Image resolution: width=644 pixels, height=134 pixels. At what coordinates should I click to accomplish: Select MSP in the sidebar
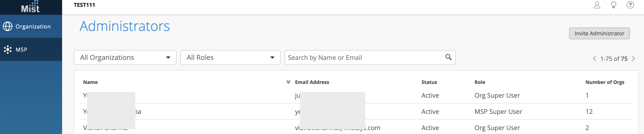point(22,49)
